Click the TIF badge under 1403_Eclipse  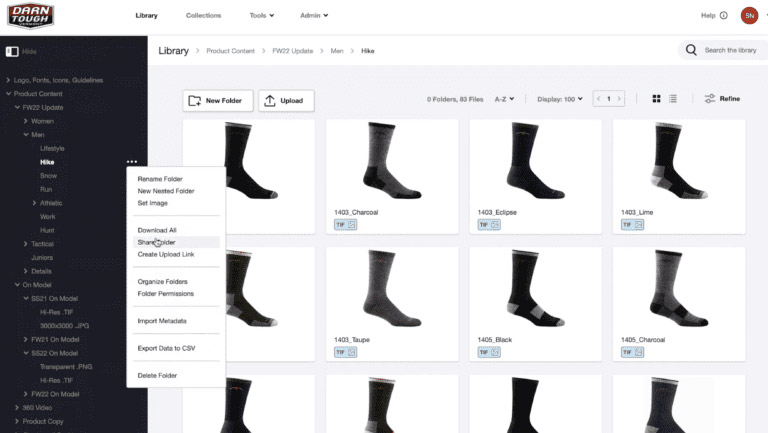(489, 225)
